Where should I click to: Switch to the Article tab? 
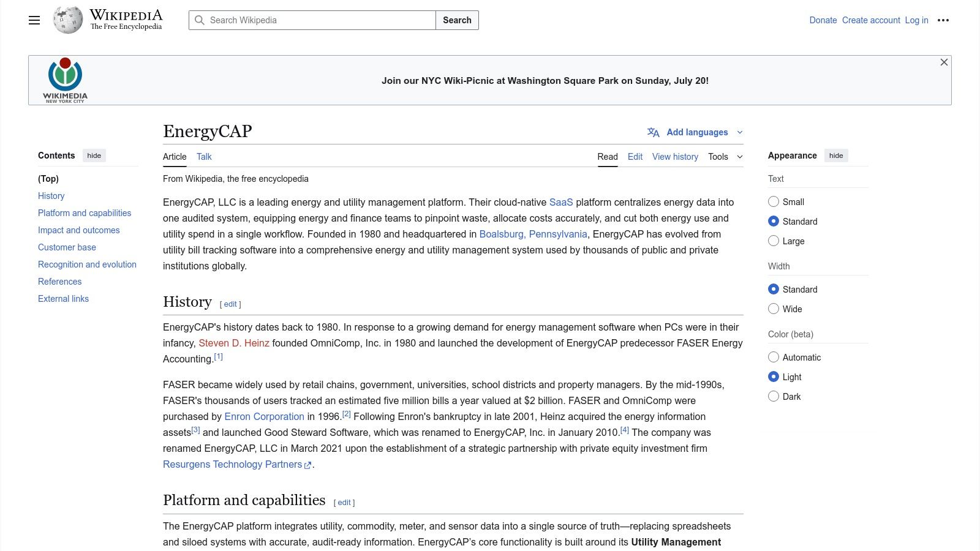tap(175, 157)
